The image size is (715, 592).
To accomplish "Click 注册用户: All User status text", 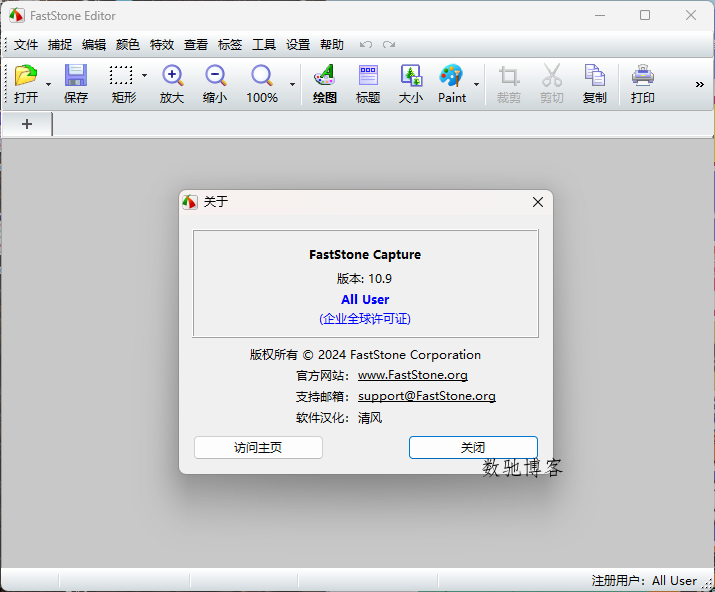I will point(644,581).
